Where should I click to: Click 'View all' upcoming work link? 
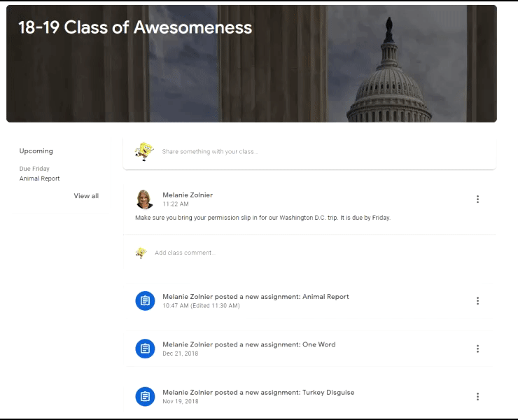coord(86,196)
